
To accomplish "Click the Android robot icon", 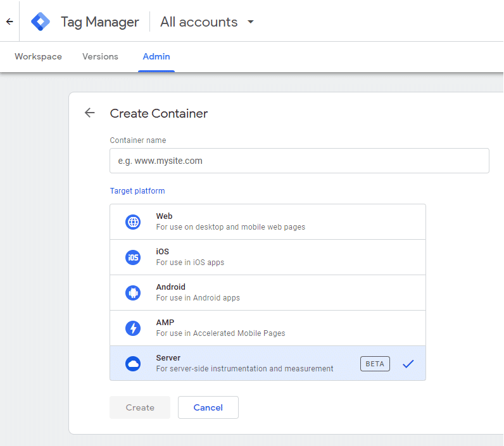I will (133, 292).
